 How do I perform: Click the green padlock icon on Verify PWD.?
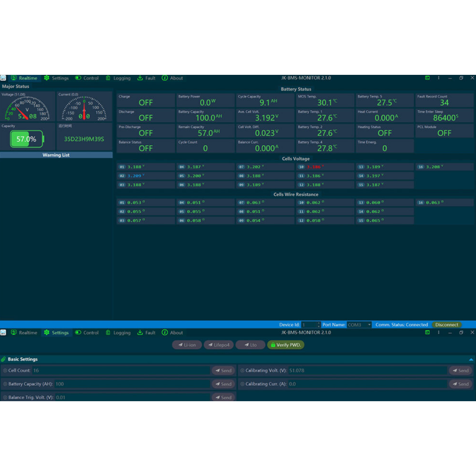coord(273,345)
